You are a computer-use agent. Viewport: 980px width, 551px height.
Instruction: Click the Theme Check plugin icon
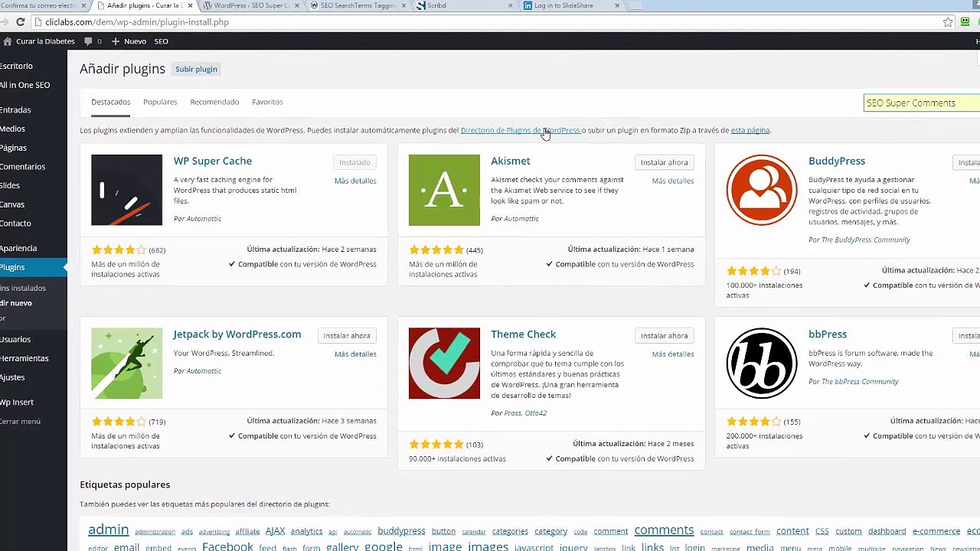click(444, 364)
